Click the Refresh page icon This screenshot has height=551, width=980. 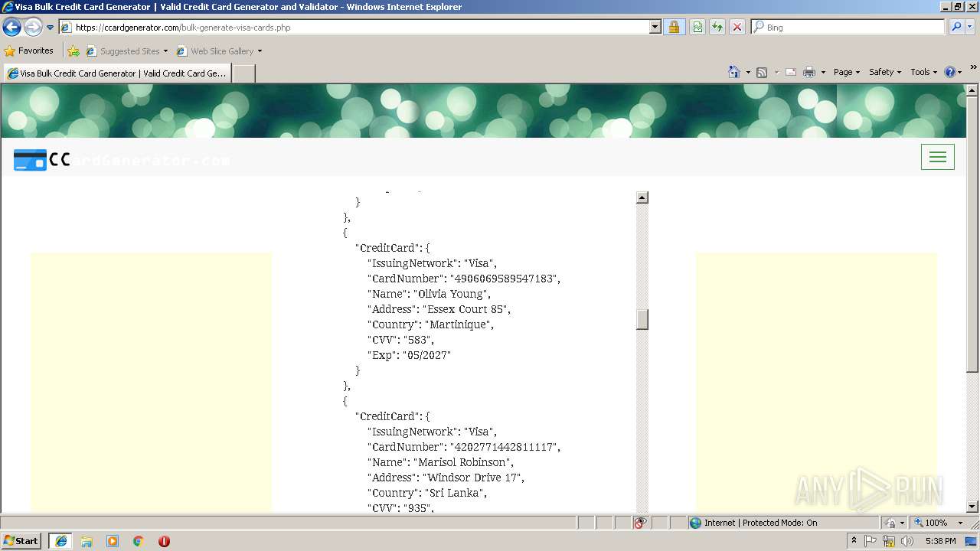point(717,28)
